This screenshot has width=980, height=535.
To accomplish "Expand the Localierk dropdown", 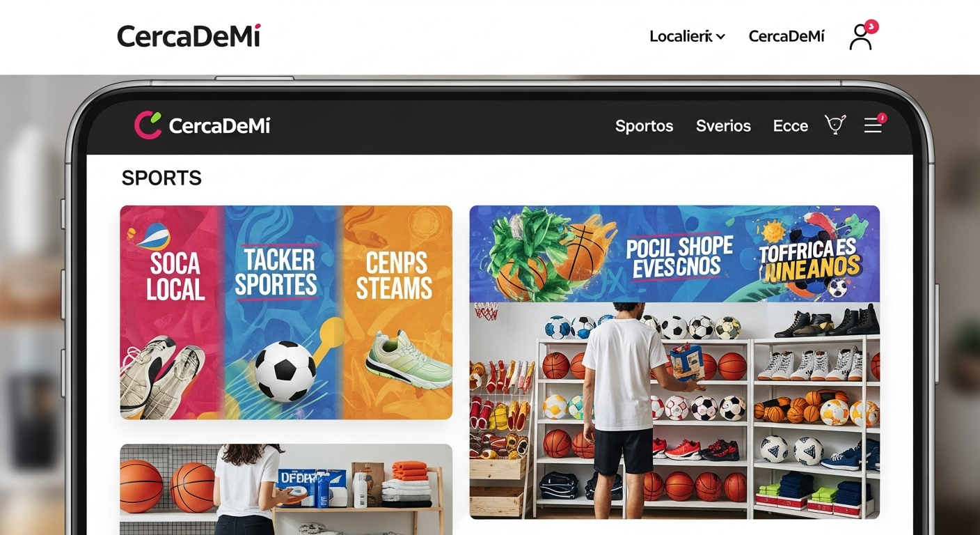I will (687, 36).
